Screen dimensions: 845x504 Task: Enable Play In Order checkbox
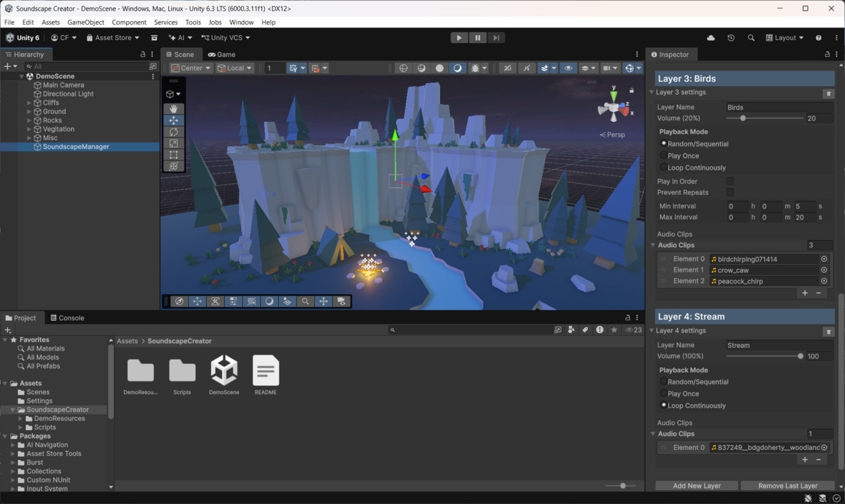(x=730, y=182)
